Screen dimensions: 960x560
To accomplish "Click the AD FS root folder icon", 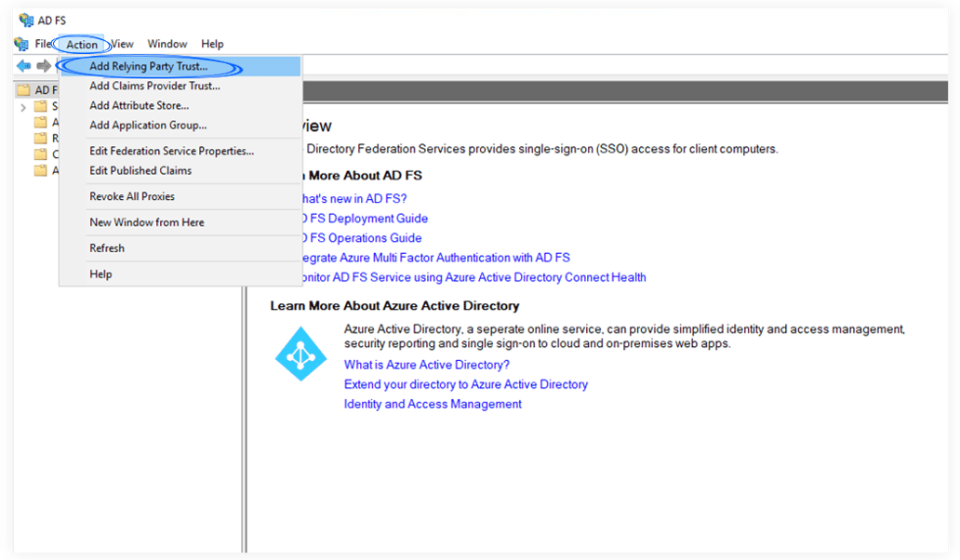I will [x=25, y=89].
